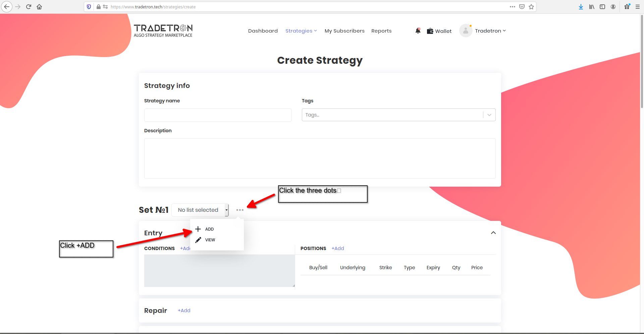Image resolution: width=644 pixels, height=334 pixels.
Task: Click the Tradetron logo
Action: (x=163, y=31)
